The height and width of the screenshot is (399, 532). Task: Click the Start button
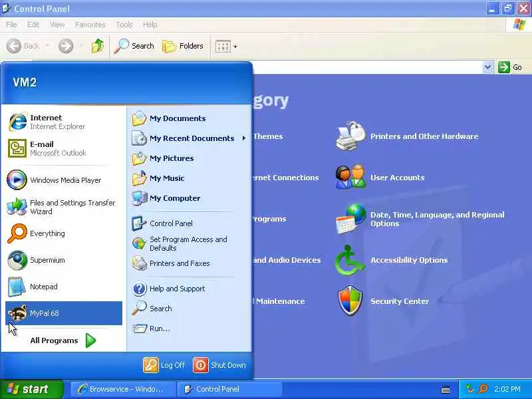pos(31,389)
